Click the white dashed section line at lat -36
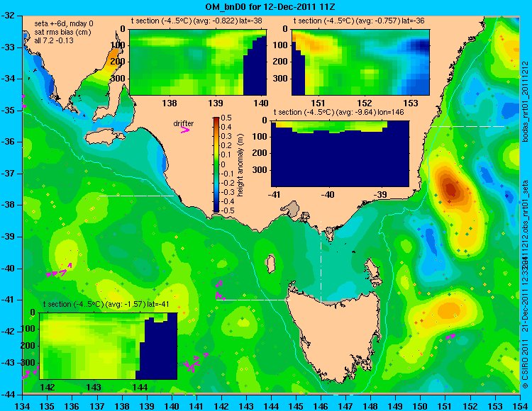The image size is (532, 411). pos(467,126)
